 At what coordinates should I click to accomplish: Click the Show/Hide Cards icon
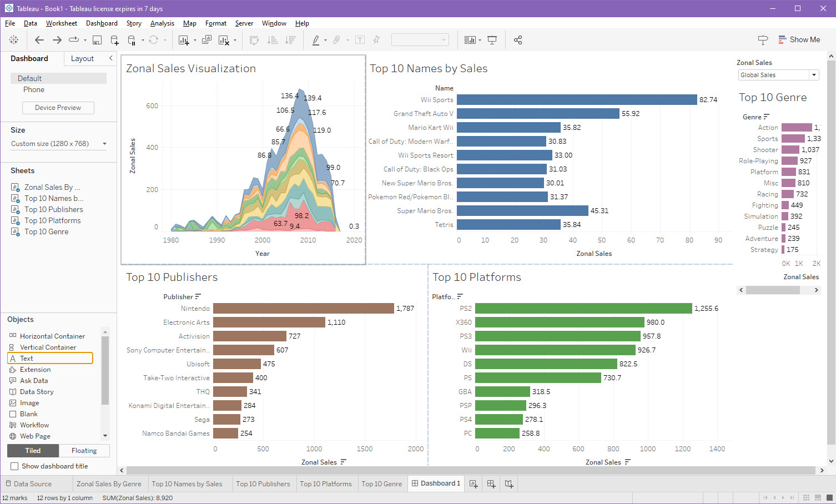(470, 40)
